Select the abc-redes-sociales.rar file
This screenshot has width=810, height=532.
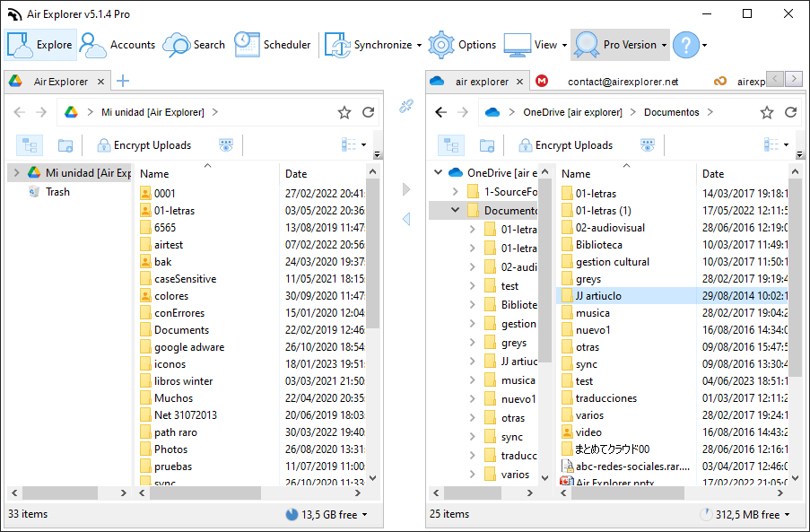(x=632, y=467)
